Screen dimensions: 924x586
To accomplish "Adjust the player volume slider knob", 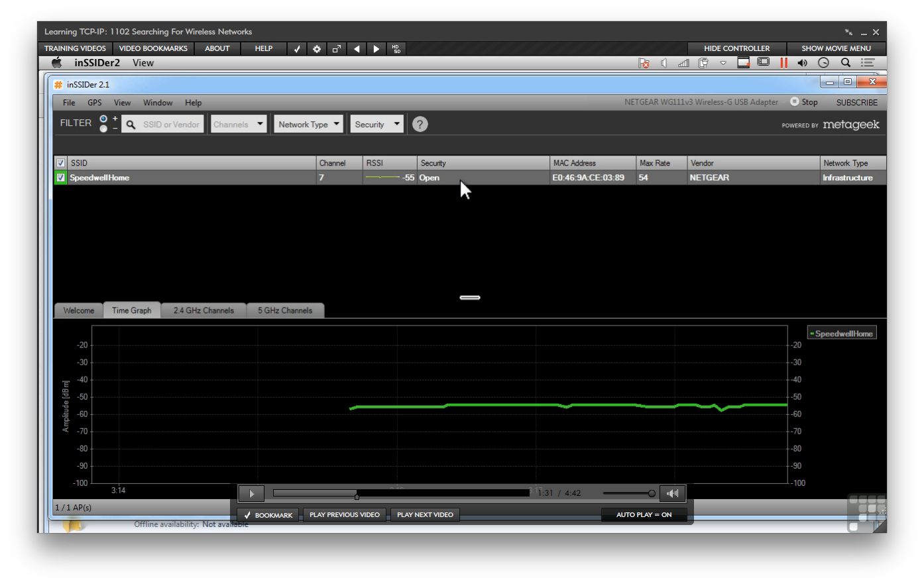I will pos(652,493).
